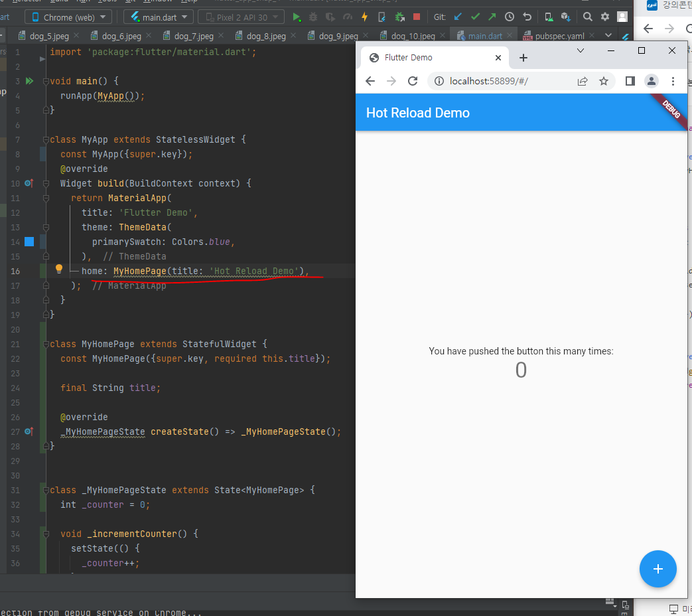The width and height of the screenshot is (692, 616).
Task: Collapse _MyHomePageState class fold on line 31
Action: point(46,490)
